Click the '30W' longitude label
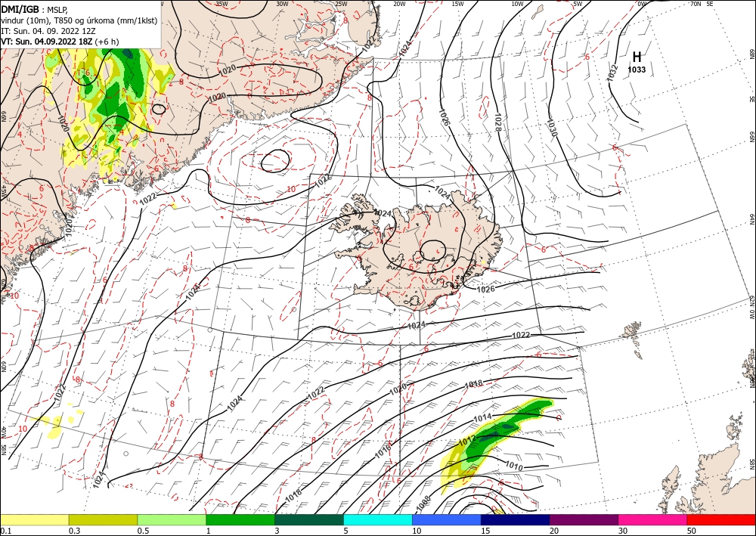This screenshot has width=756, height=536. (x=282, y=4)
